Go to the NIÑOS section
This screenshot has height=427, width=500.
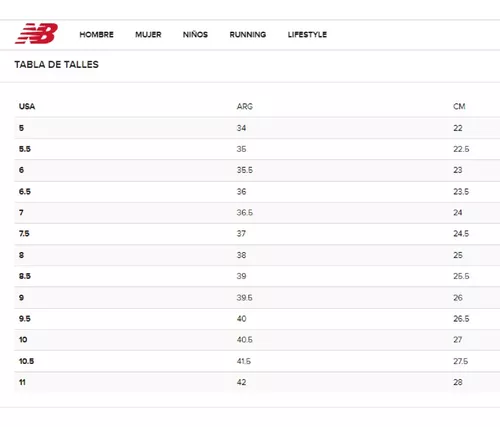tap(195, 34)
